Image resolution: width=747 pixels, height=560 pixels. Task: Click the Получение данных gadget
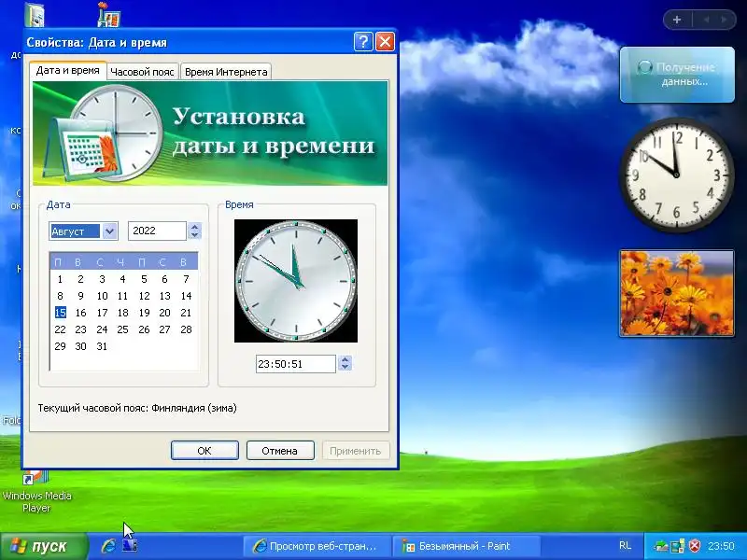(677, 75)
